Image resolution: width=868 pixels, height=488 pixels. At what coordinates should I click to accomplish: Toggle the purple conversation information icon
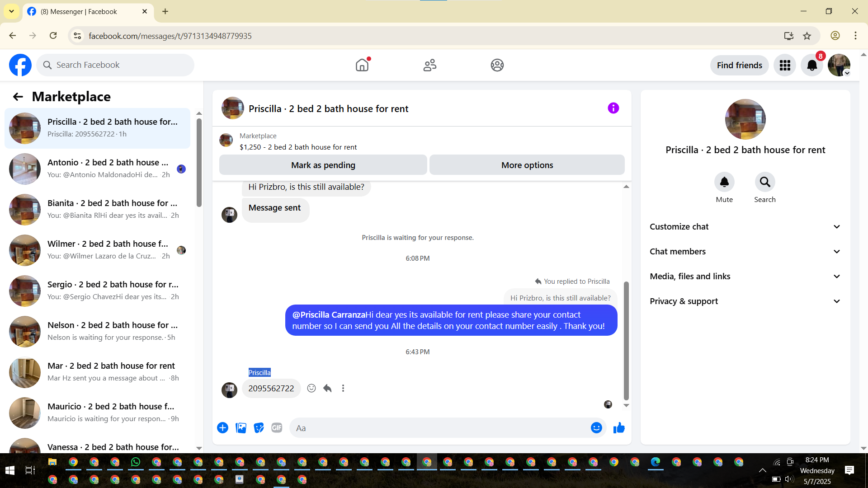[613, 108]
